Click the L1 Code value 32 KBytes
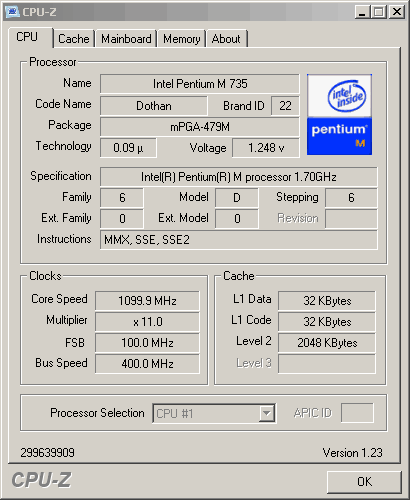This screenshot has width=410, height=500. [x=327, y=322]
